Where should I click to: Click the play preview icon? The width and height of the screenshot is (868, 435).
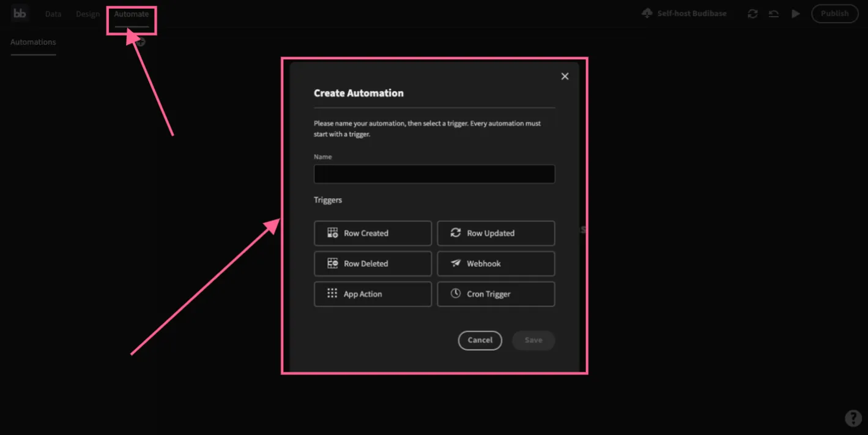795,13
